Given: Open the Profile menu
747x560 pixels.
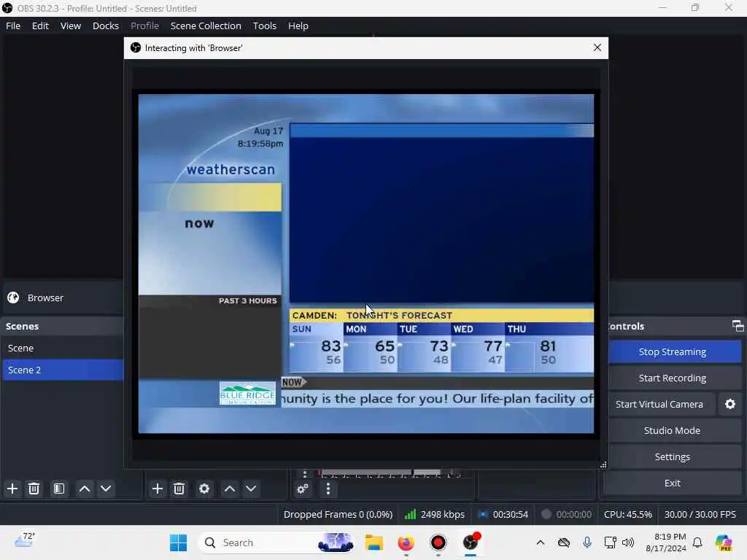Looking at the screenshot, I should (x=144, y=26).
